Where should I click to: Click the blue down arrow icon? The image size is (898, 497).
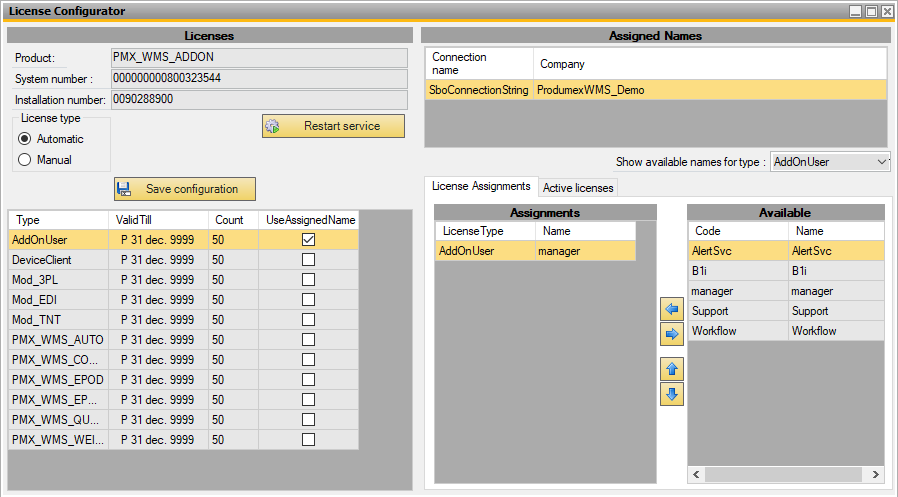tap(672, 394)
